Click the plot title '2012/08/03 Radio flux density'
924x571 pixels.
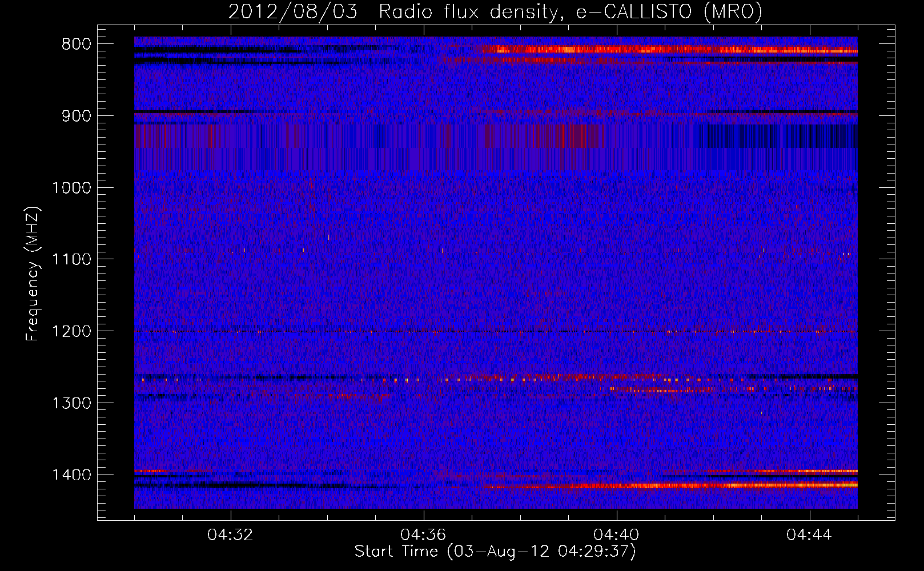[x=495, y=11]
